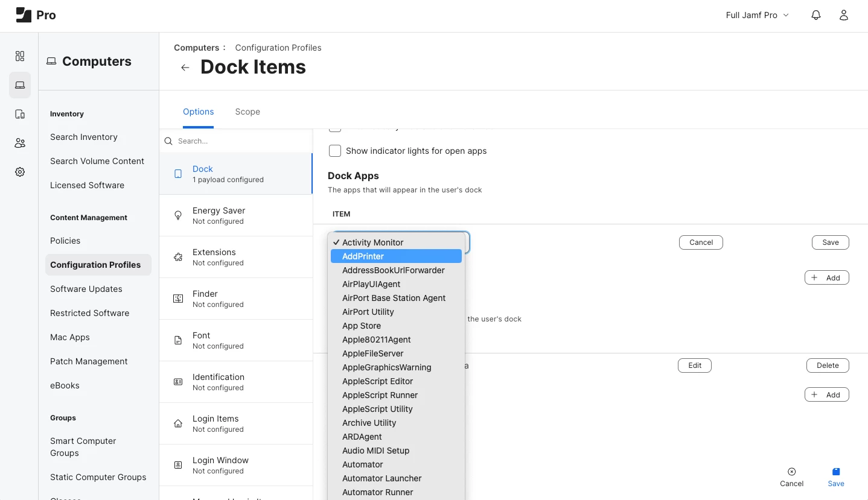The width and height of the screenshot is (868, 500).
Task: Open Smart Computer Groups
Action: click(x=83, y=447)
